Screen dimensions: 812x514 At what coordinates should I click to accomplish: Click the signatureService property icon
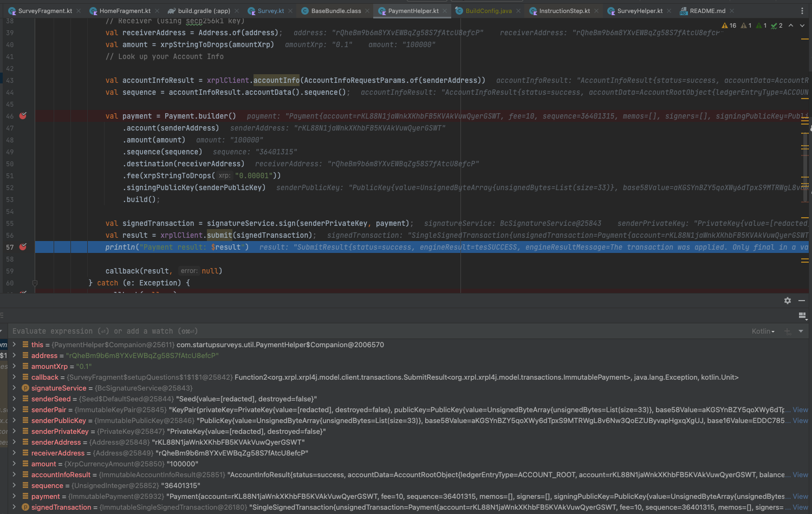(x=25, y=388)
